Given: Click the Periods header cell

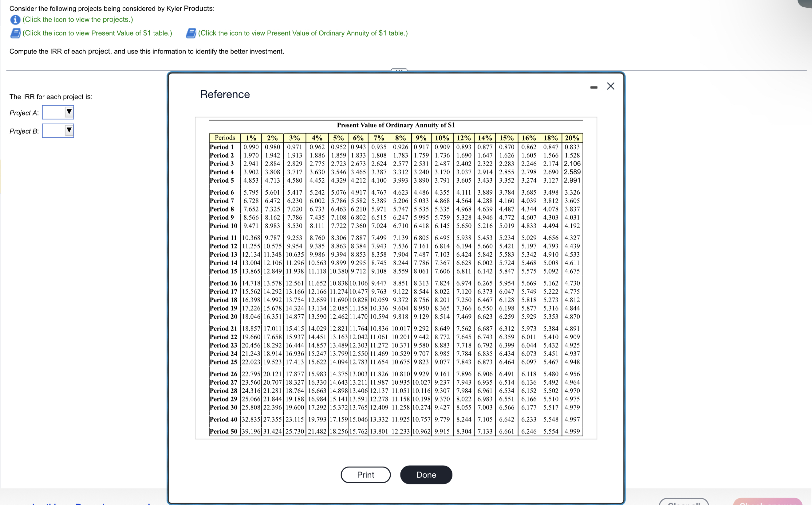Looking at the screenshot, I should click(x=225, y=138).
